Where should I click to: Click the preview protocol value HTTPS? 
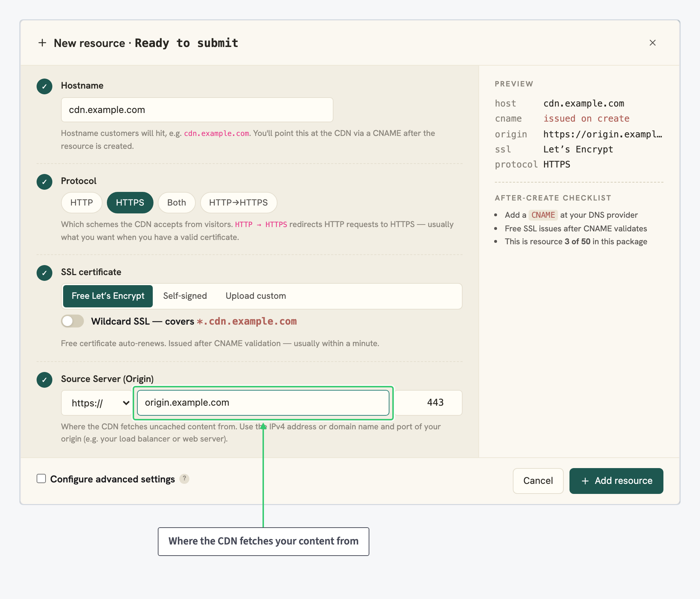tap(557, 165)
